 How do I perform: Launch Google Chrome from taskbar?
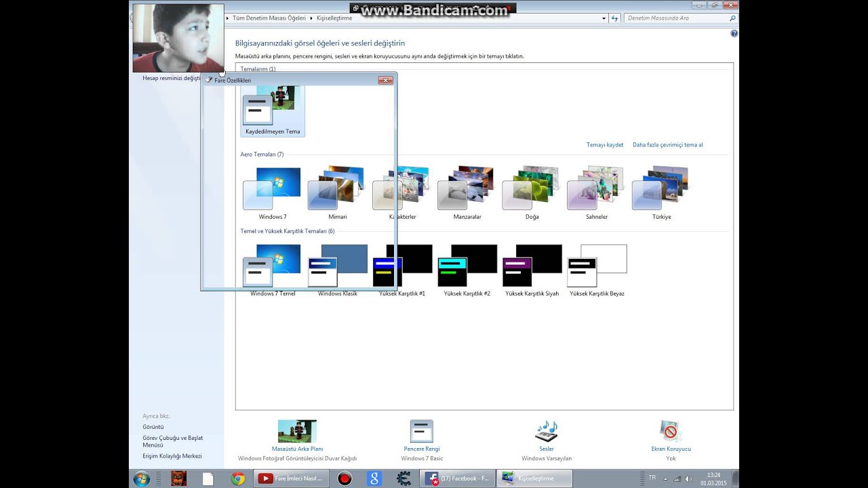click(x=238, y=479)
